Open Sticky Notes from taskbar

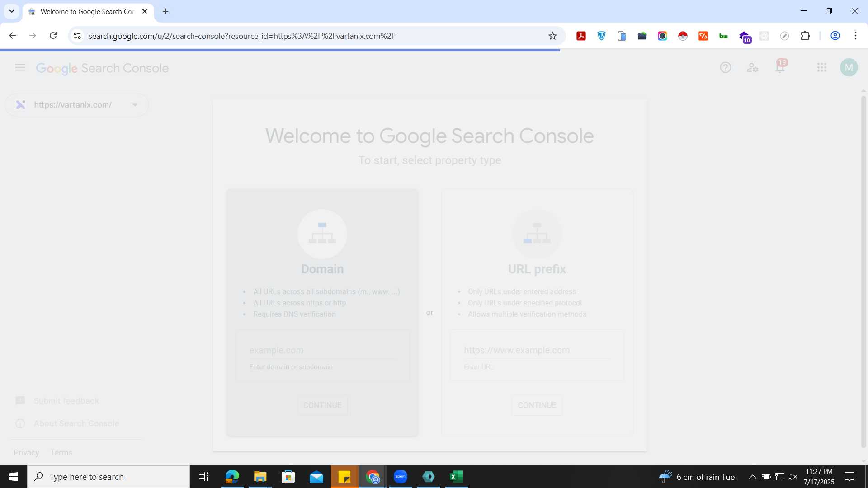[x=344, y=477]
